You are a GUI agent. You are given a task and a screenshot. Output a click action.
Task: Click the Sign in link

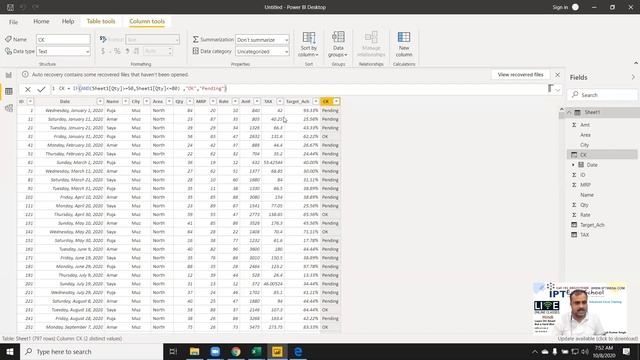pyautogui.click(x=560, y=7)
